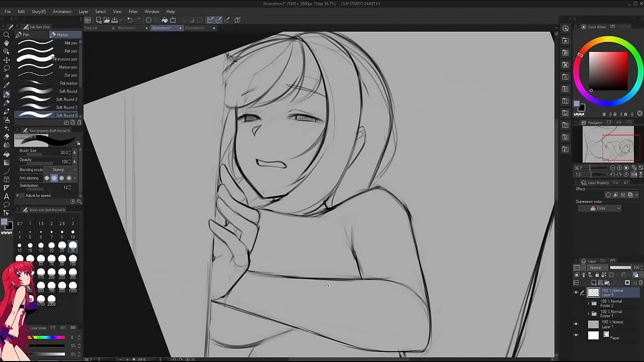The image size is (644, 362).
Task: Click the Delete layer trash icon
Action: [640, 283]
